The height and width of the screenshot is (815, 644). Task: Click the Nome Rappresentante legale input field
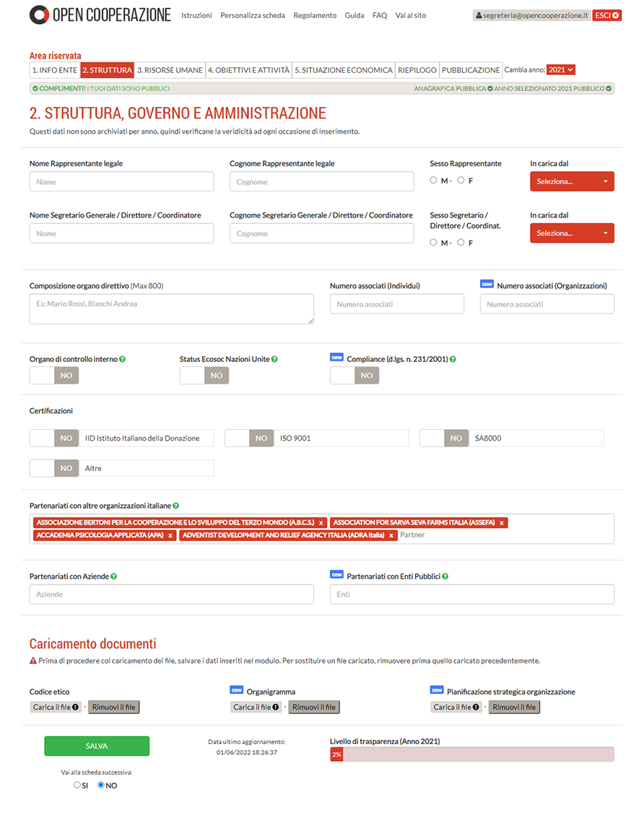tap(121, 181)
